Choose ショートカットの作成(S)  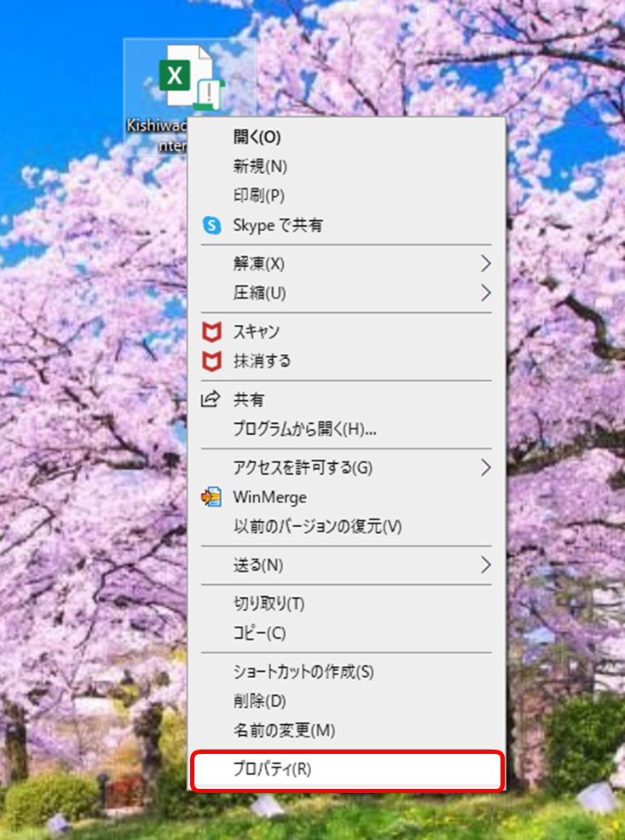[x=304, y=672]
